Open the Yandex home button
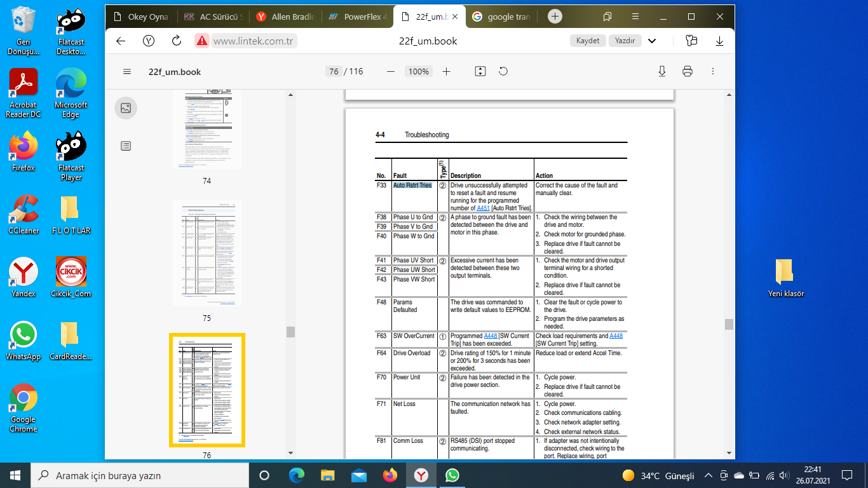The height and width of the screenshot is (488, 868). (x=149, y=41)
